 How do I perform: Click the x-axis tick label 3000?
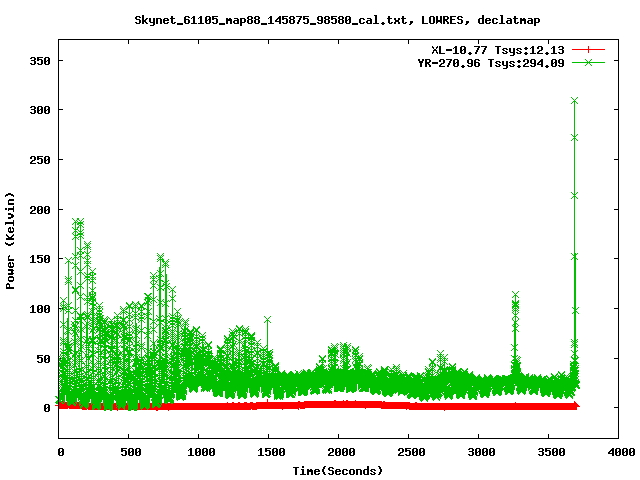point(479,453)
